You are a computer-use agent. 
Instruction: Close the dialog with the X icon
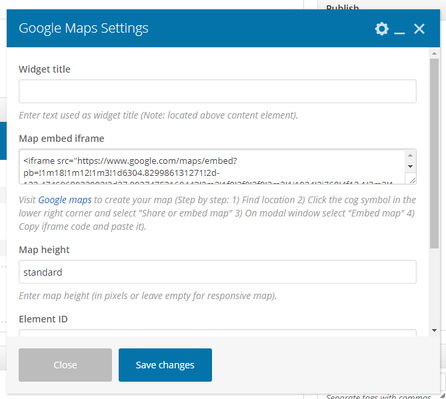pos(419,29)
